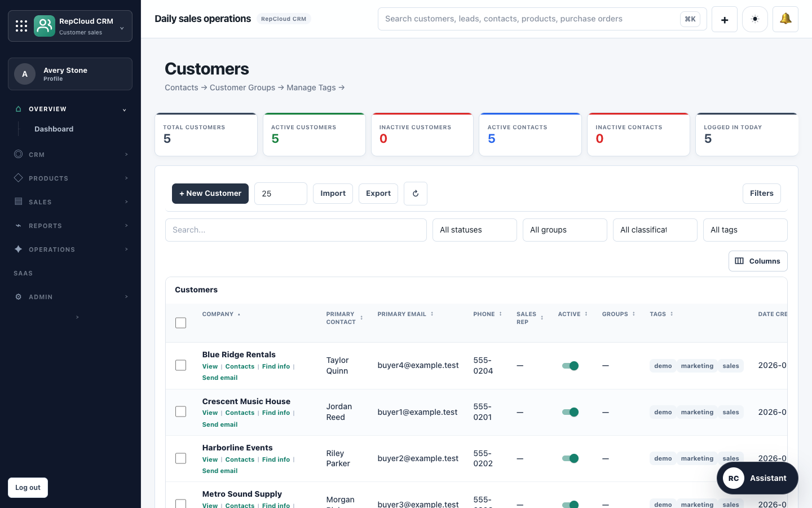Toggle active switch for Crescent Music House
812x508 pixels.
click(x=570, y=412)
